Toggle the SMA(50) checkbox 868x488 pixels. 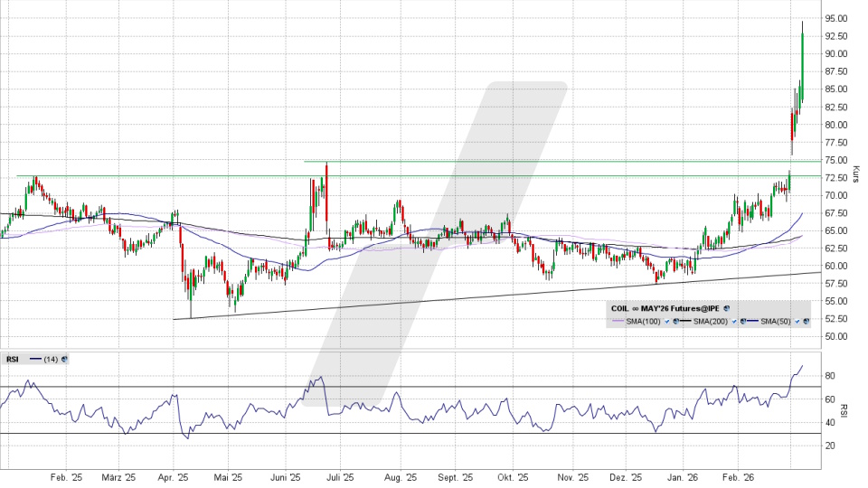click(797, 322)
